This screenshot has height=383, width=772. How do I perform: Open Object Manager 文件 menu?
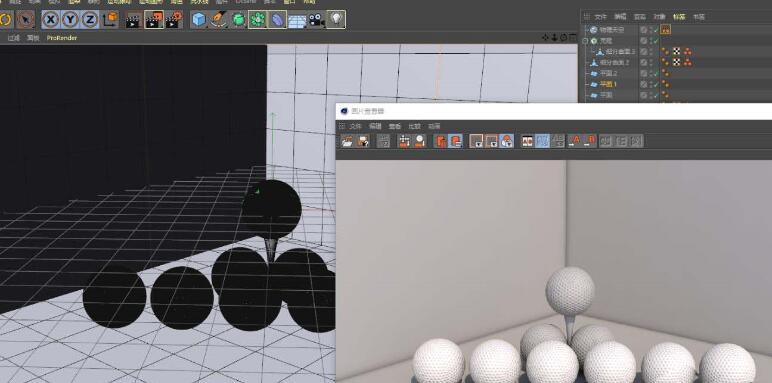[x=601, y=17]
